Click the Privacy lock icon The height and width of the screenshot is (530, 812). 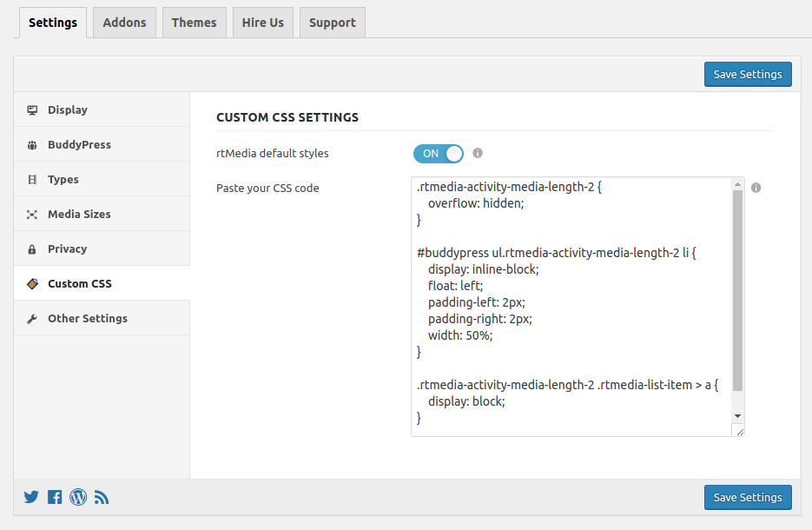32,249
